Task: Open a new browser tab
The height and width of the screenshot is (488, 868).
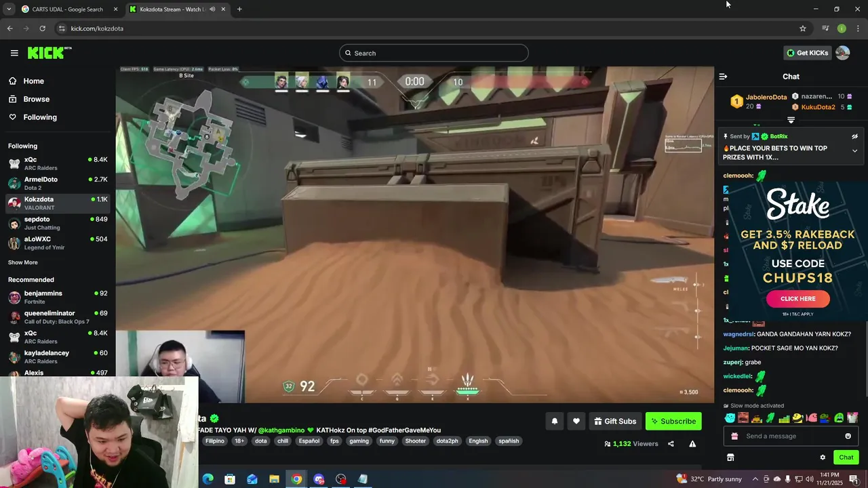Action: 239,9
